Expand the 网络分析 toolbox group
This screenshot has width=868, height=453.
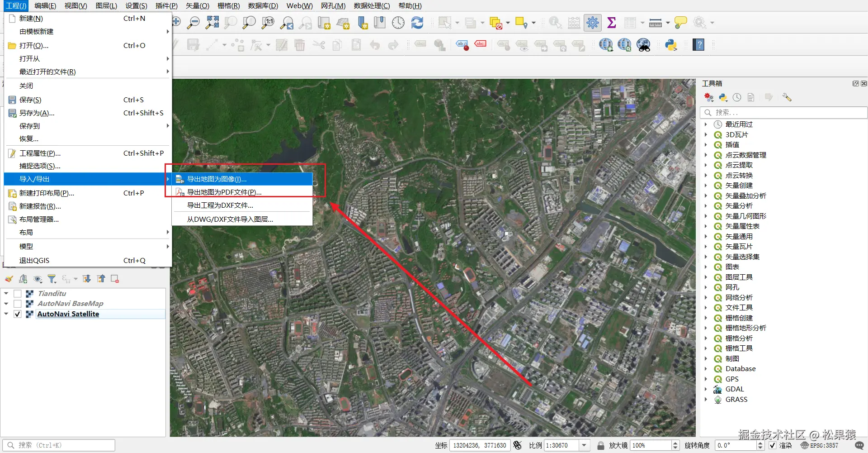[705, 297]
